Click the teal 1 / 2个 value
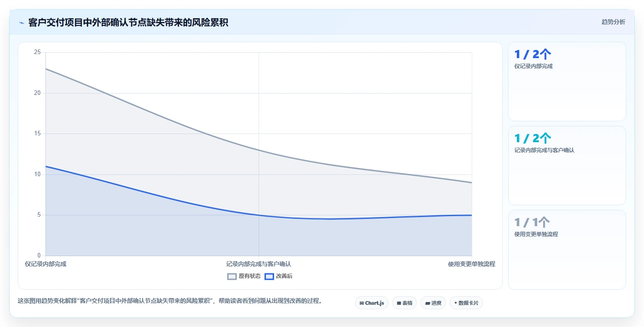Image resolution: width=644 pixels, height=327 pixels. pos(533,138)
